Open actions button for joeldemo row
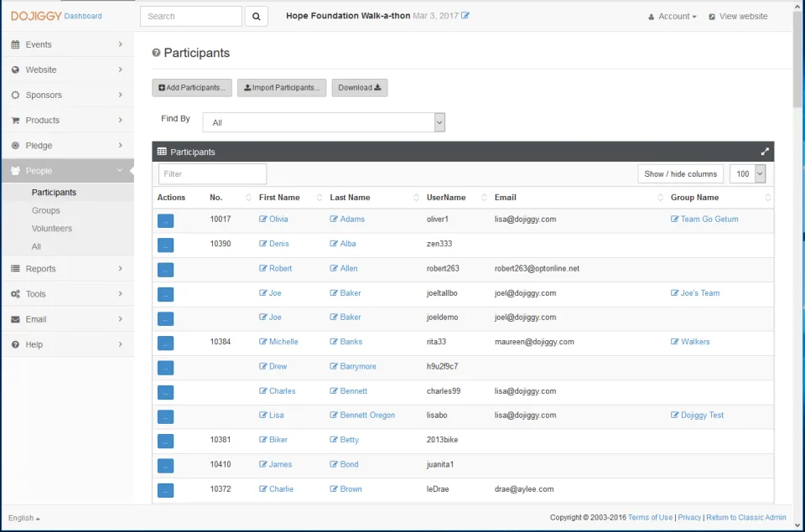This screenshot has width=805, height=532. 165,318
